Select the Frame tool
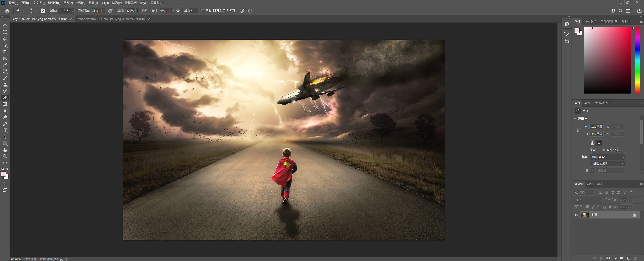This screenshot has height=261, width=644. (5, 58)
